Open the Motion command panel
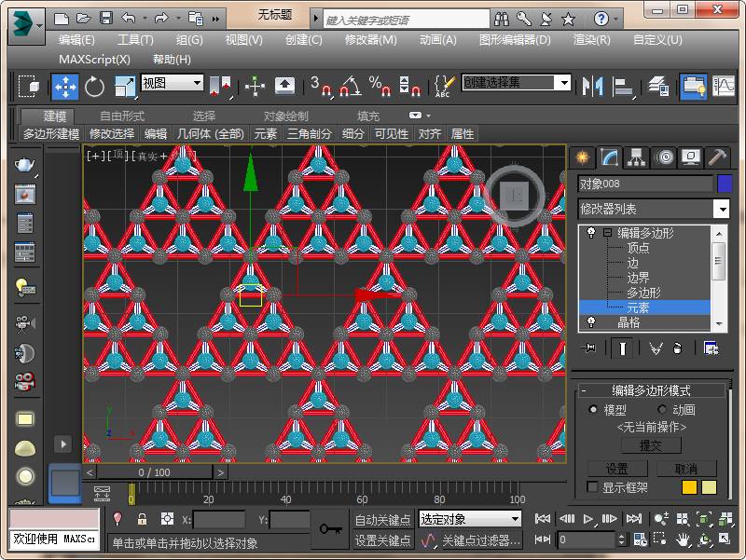Screen dimensions: 746x560 coord(664,157)
